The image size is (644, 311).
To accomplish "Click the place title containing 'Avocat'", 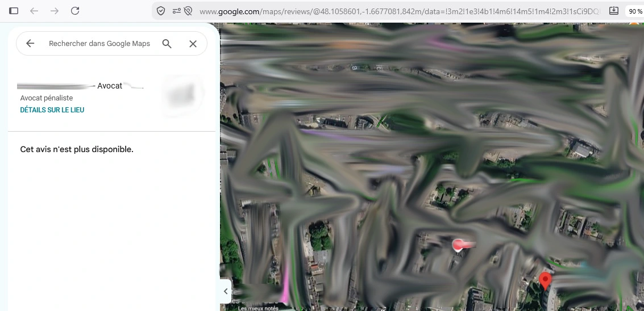I will pos(81,86).
